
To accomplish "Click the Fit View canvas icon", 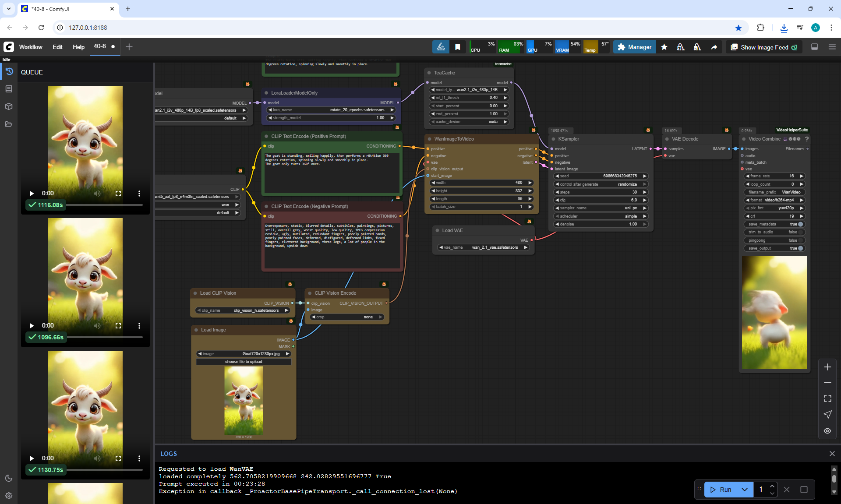I will coord(827,398).
